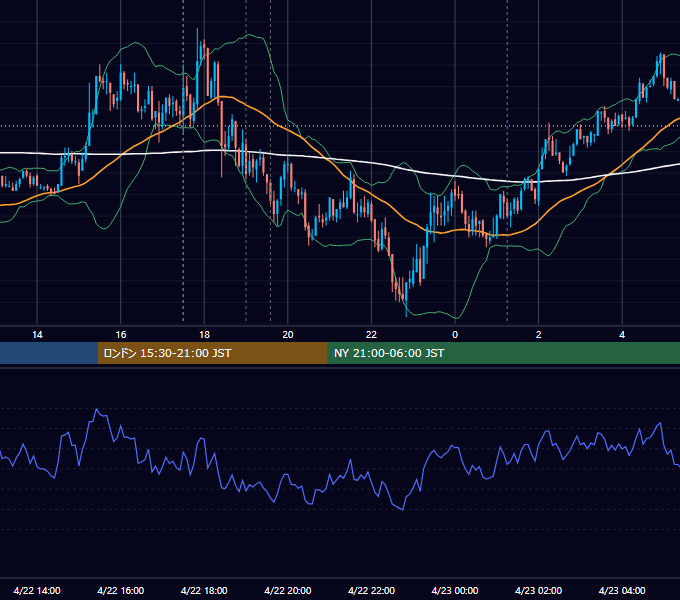Click the 4/22 20:00 date label

[288, 590]
